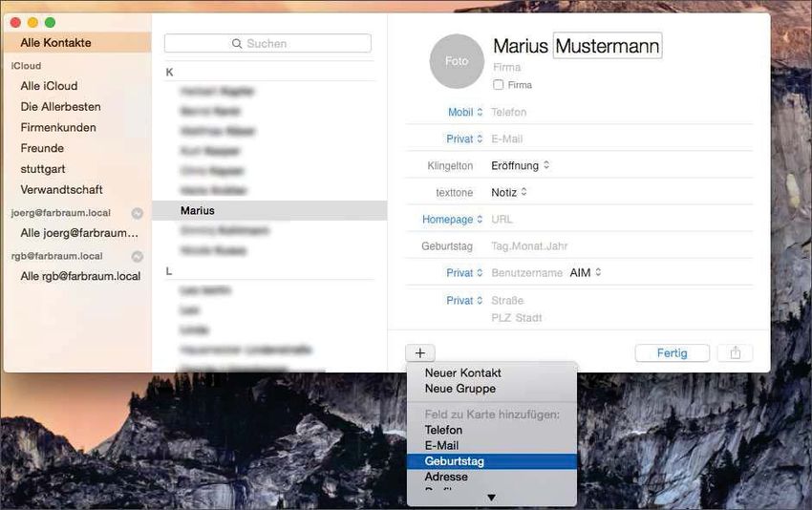Open the Homepage label dropdown
This screenshot has height=510, width=812.
452,220
